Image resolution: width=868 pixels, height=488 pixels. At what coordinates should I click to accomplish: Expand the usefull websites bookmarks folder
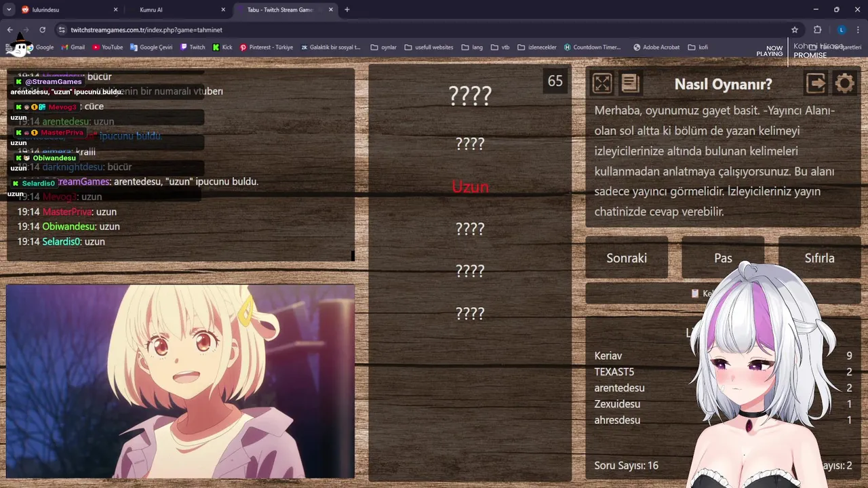[429, 47]
